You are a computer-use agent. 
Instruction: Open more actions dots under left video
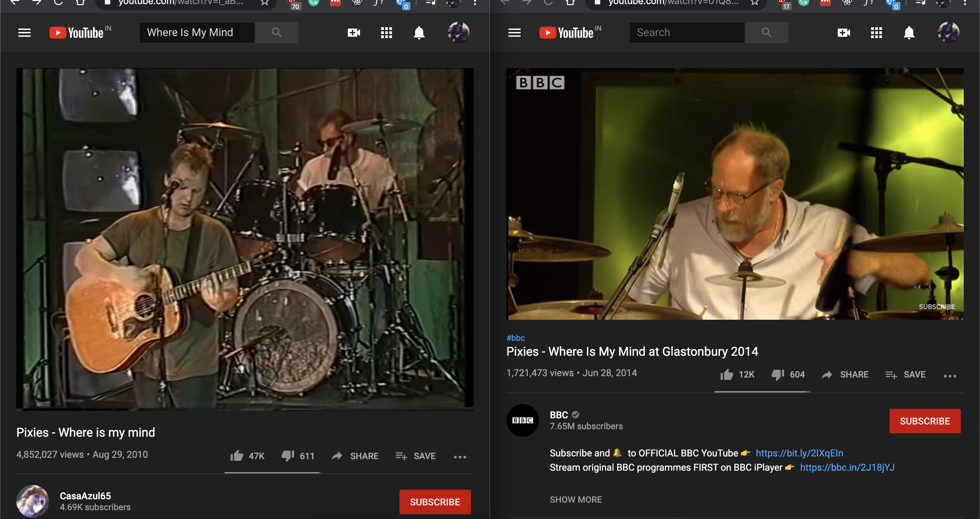click(460, 457)
